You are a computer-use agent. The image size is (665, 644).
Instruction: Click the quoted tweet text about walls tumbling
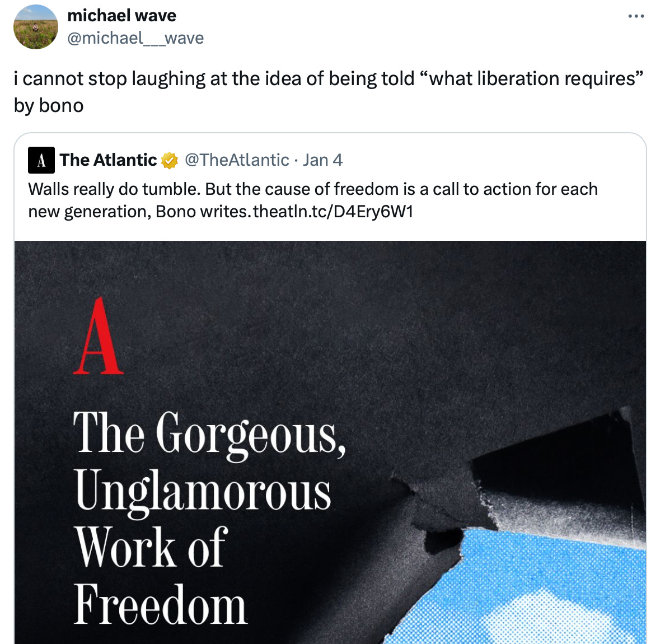click(313, 200)
